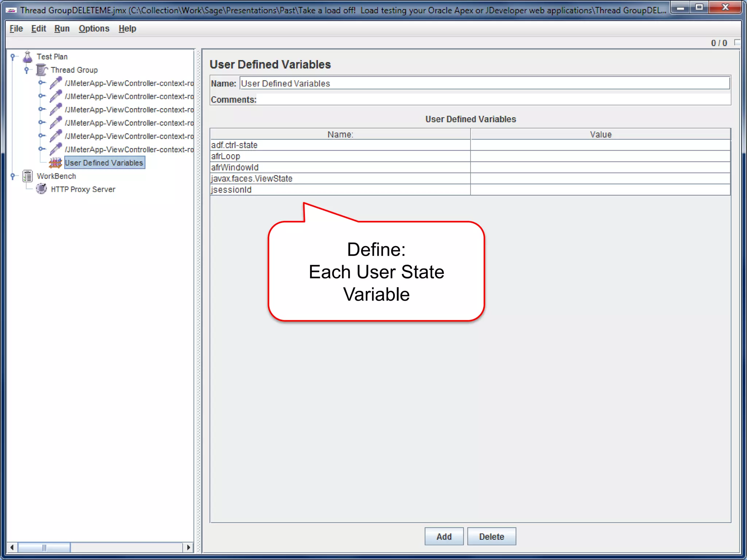This screenshot has height=560, width=747.
Task: Open the Run menu
Action: [x=62, y=28]
